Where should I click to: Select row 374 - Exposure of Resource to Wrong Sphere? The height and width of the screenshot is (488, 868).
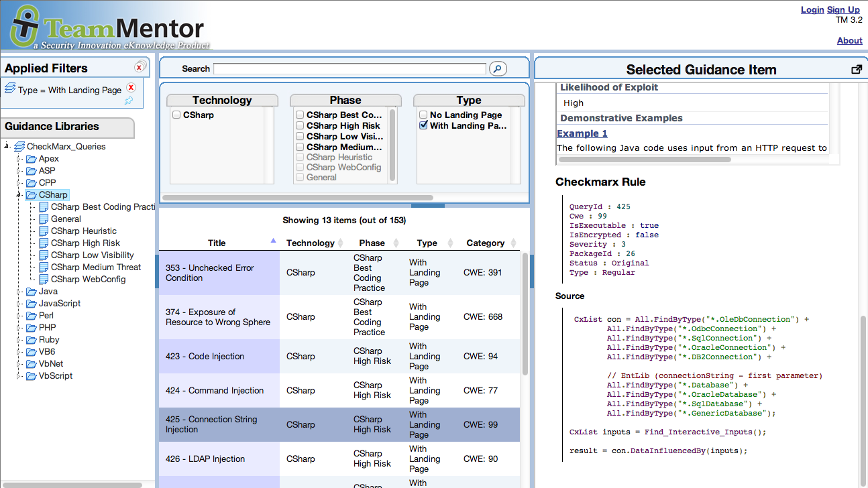click(x=339, y=317)
